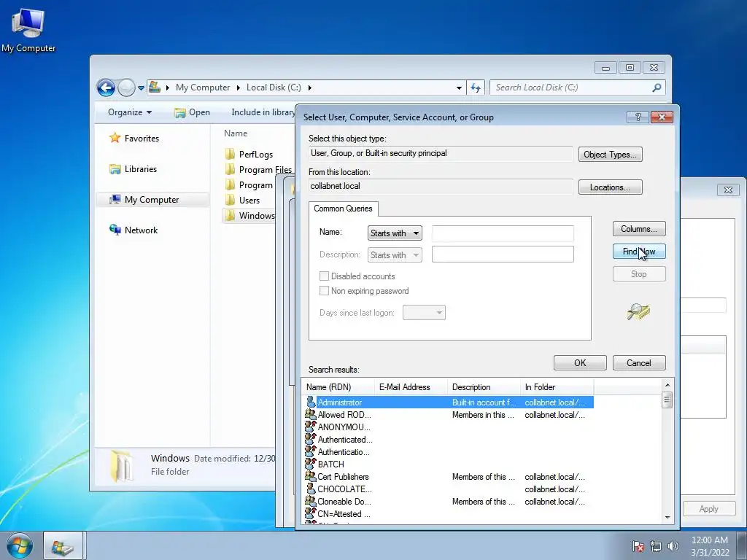The image size is (747, 560).
Task: Select Libraries in navigation pane
Action: pos(133,169)
